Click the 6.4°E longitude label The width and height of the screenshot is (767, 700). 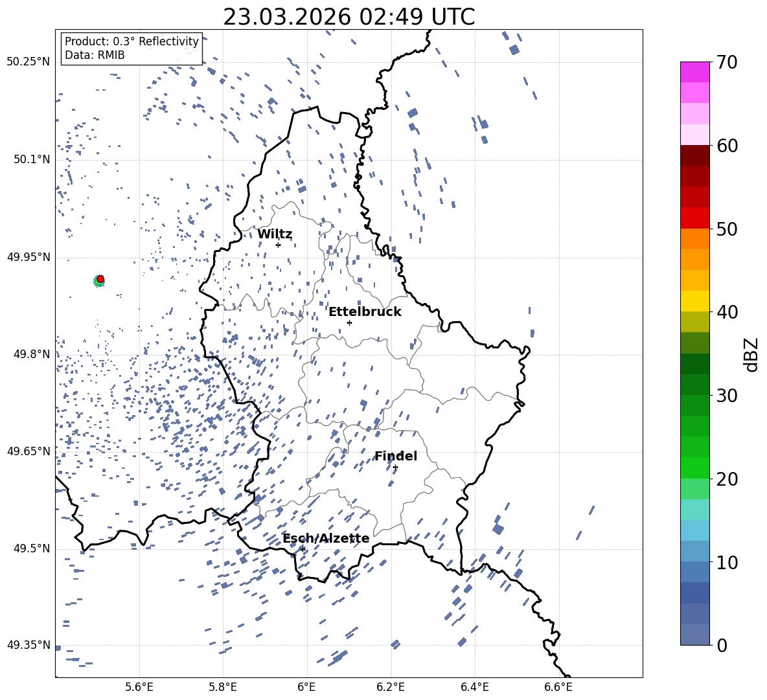(x=474, y=687)
